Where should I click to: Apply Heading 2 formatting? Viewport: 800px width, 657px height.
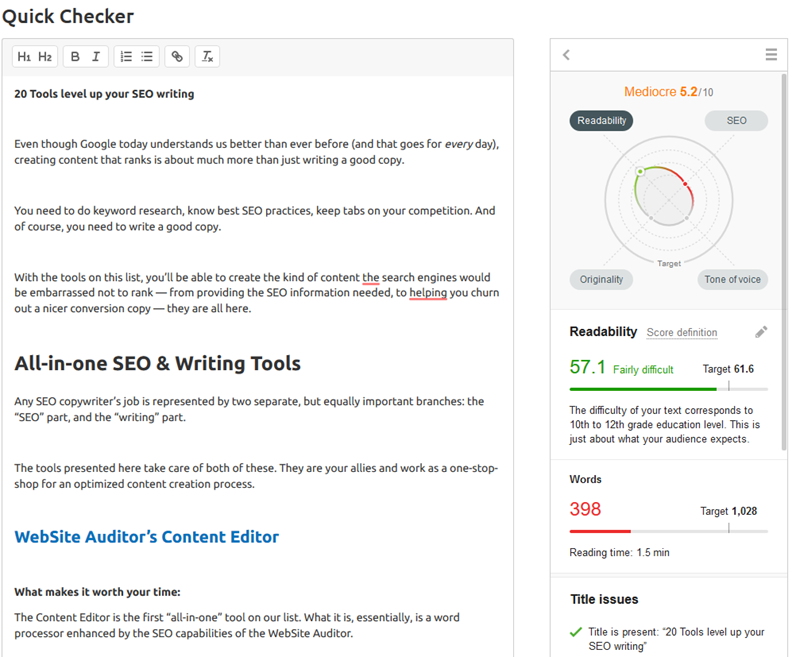(x=45, y=57)
